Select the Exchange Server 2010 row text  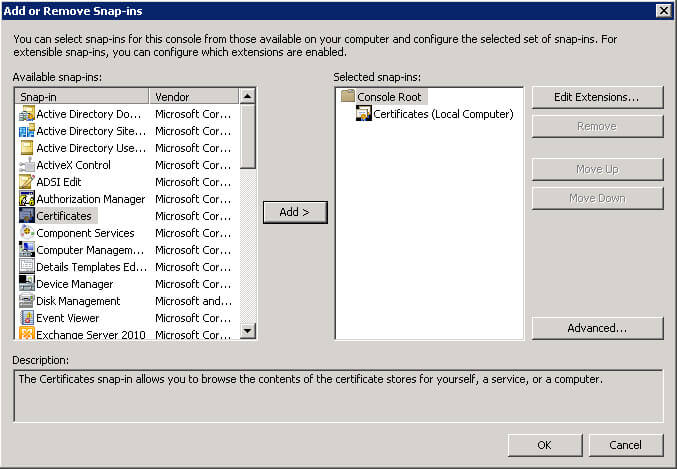91,335
